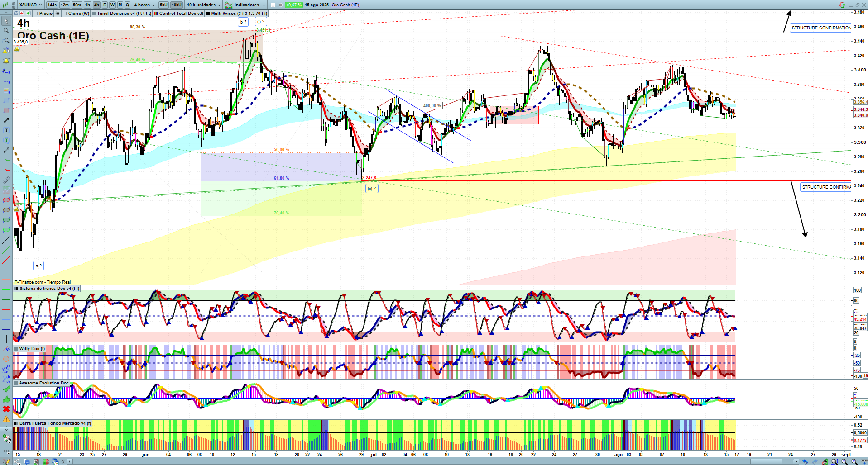Select the brown ellipse drawing tool

click(x=6, y=210)
